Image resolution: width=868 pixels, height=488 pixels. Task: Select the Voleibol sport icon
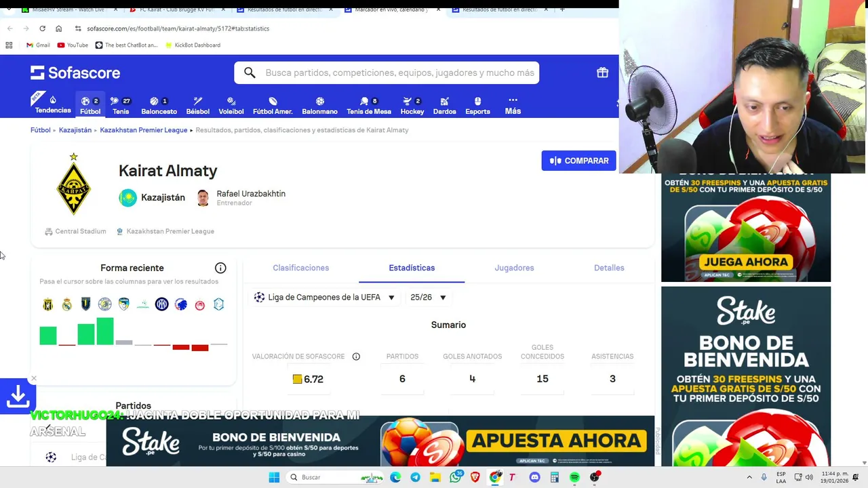point(231,105)
